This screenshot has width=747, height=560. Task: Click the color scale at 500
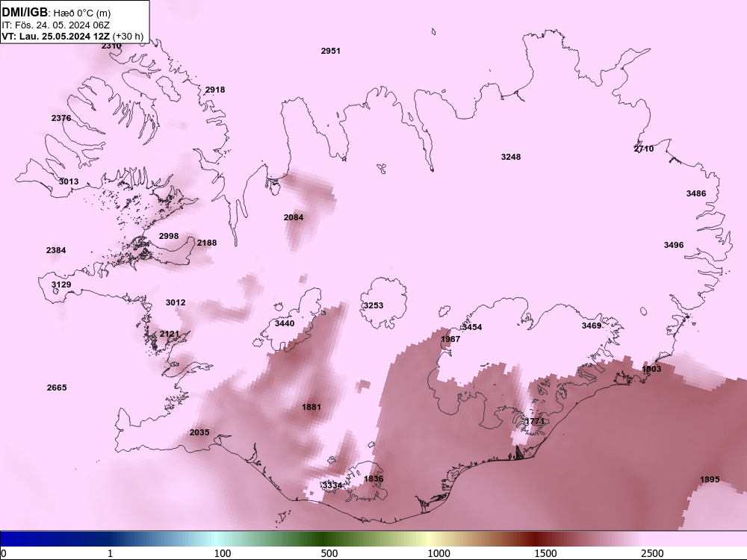[x=329, y=553]
